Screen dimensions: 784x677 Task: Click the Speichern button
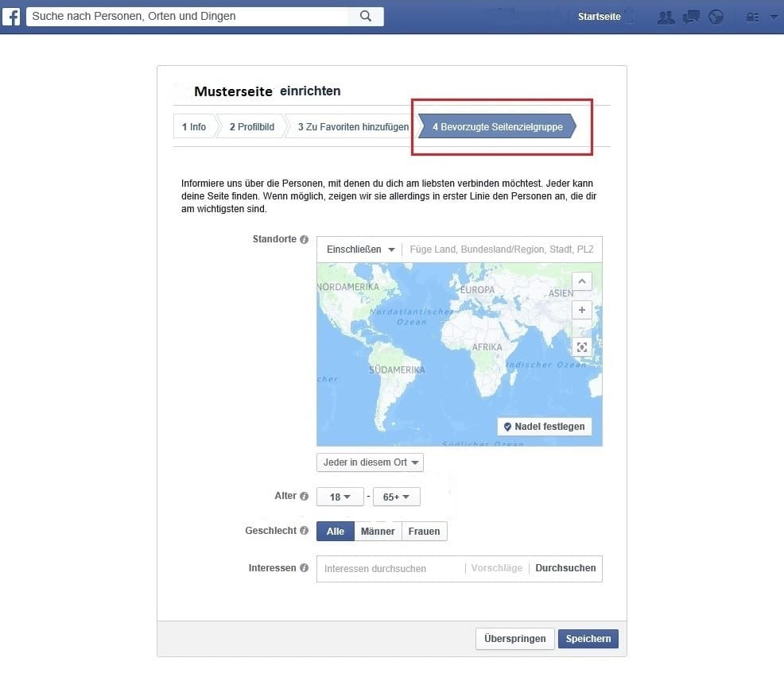(x=588, y=639)
